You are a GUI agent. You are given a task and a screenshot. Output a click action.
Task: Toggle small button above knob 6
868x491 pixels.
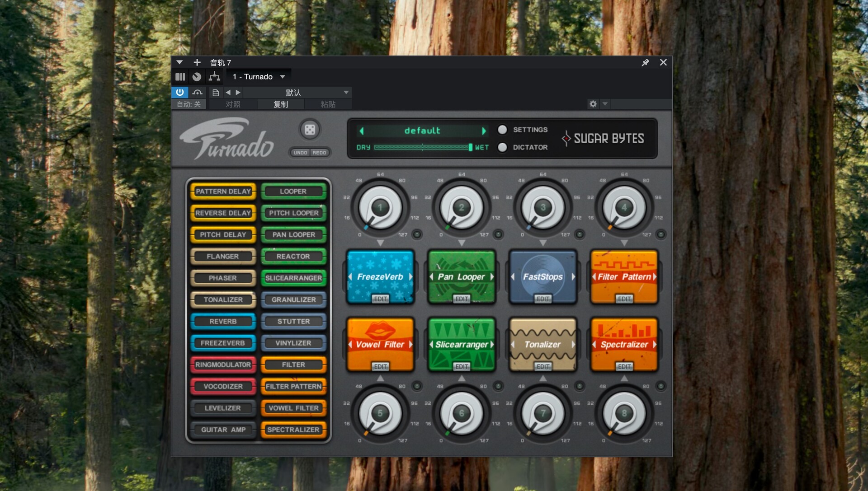click(498, 386)
